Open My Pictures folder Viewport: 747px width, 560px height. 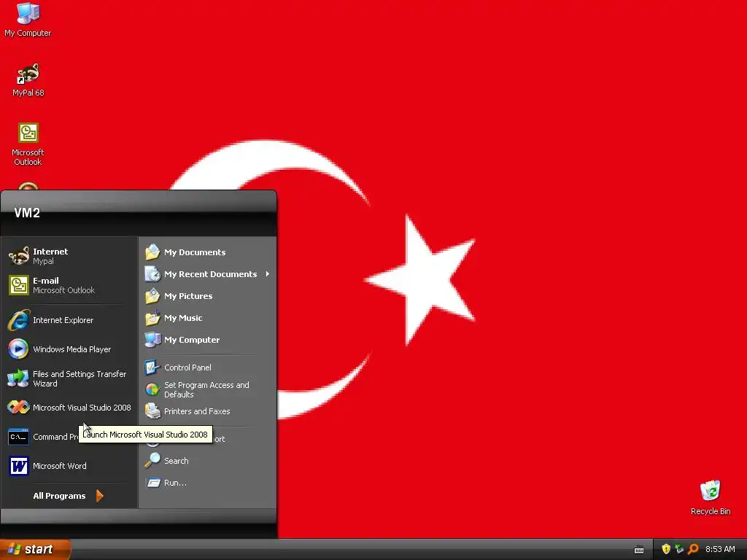[208, 296]
